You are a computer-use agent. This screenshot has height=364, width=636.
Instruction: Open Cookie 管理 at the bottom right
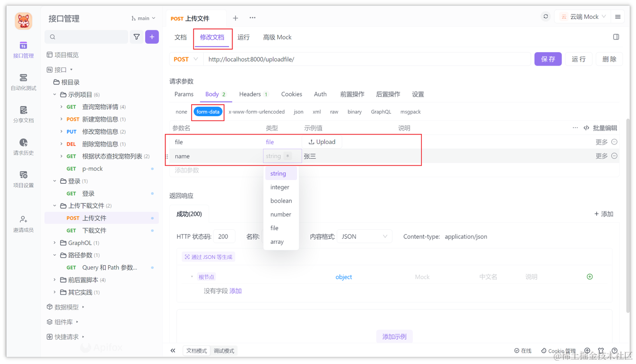[x=558, y=350]
